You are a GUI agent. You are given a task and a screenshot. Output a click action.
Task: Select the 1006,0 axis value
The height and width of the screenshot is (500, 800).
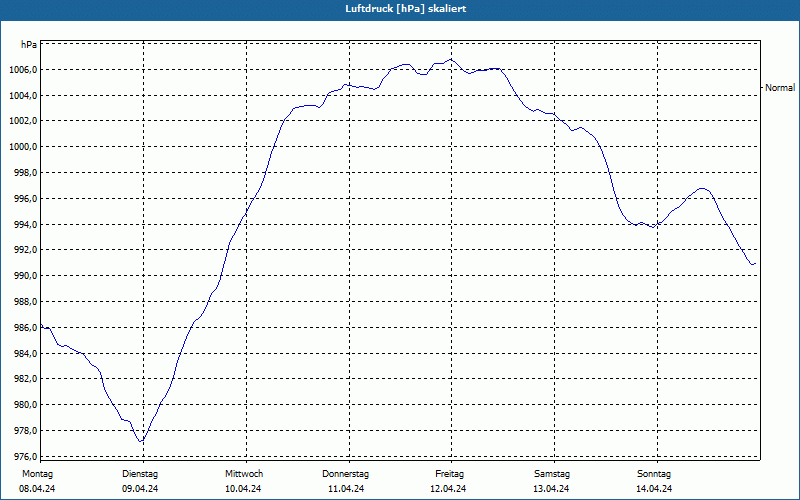coord(23,69)
